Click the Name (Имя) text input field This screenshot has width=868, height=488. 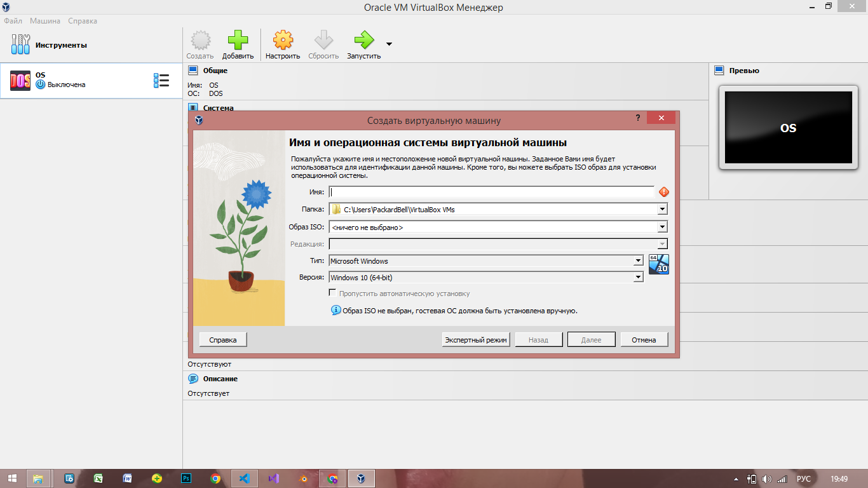(491, 192)
